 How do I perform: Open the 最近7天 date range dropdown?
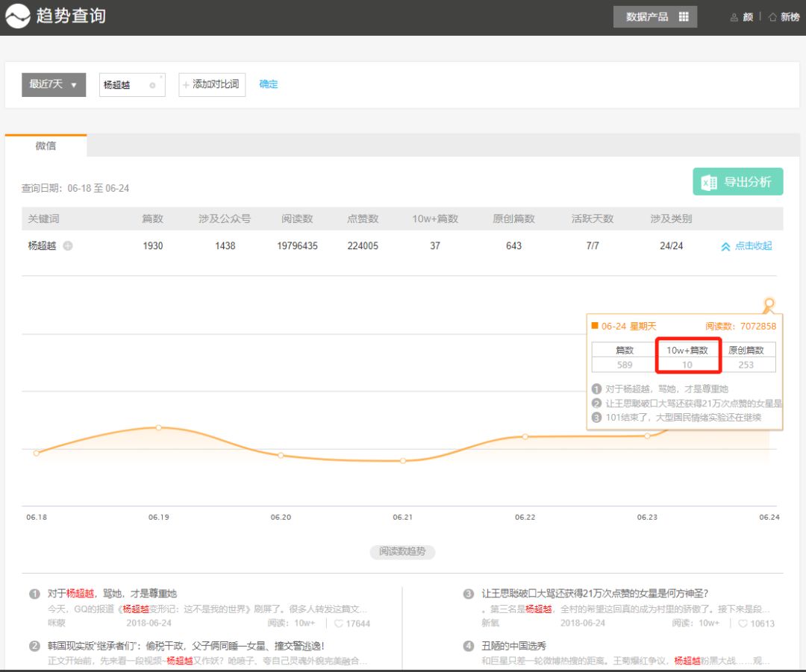point(54,85)
